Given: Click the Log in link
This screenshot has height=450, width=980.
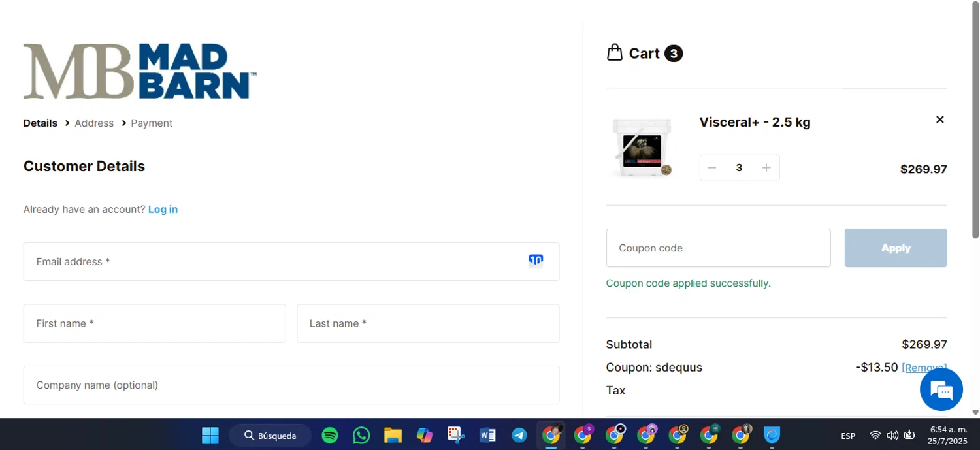Looking at the screenshot, I should (163, 209).
